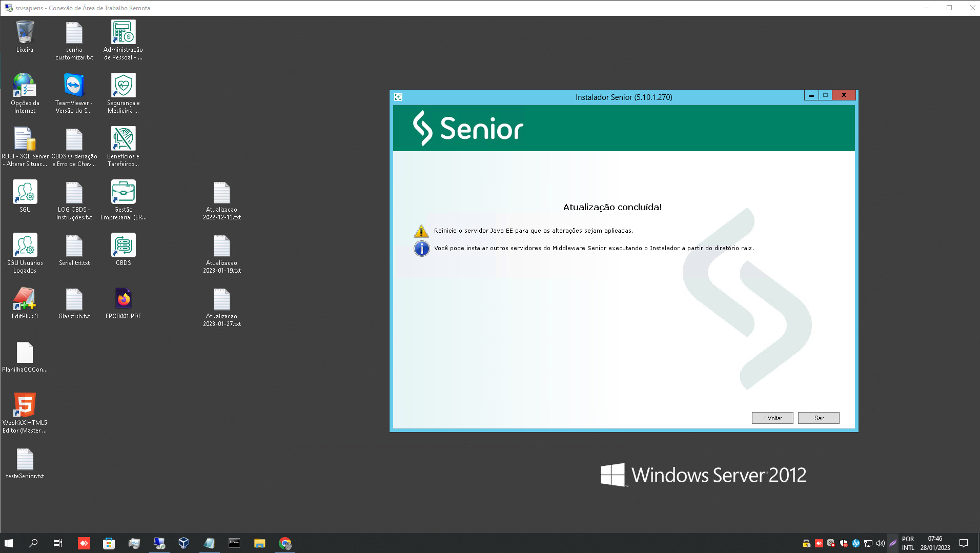Open the Administração de Pessoal shortcut
The image size is (980, 553).
(x=123, y=40)
